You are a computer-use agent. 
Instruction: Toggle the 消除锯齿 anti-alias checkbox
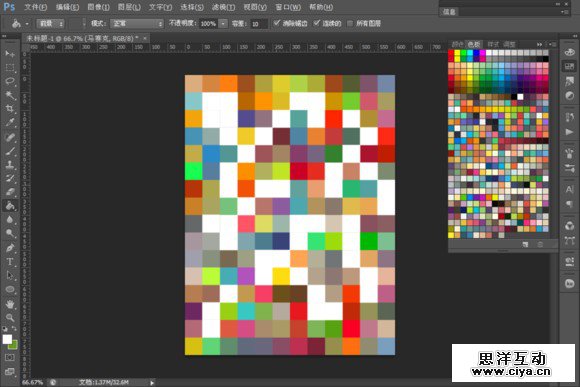(x=277, y=23)
